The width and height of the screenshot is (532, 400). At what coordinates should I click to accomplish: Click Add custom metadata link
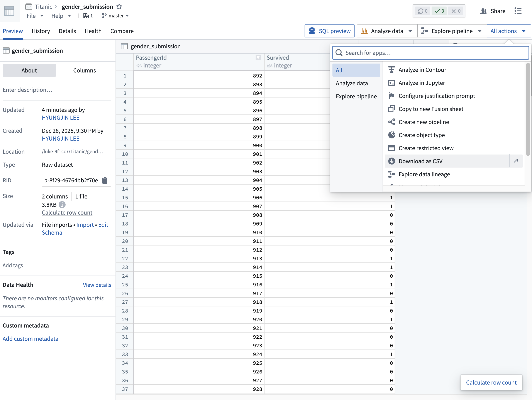coord(30,339)
